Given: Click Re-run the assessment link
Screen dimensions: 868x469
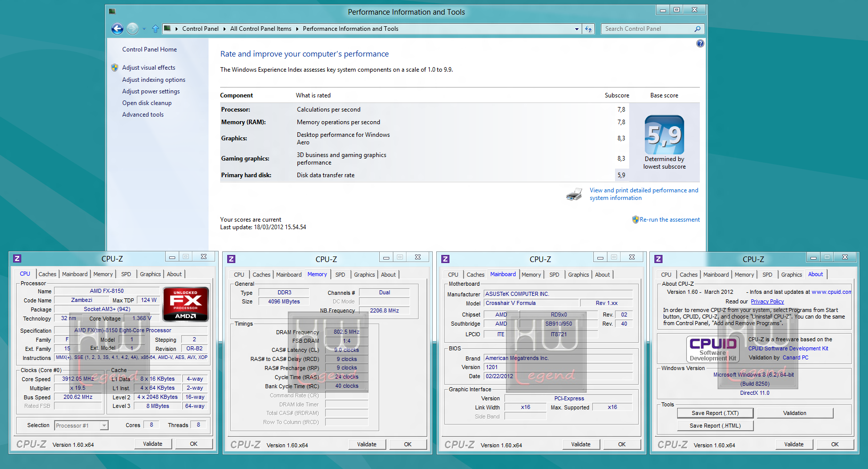Looking at the screenshot, I should tap(670, 220).
